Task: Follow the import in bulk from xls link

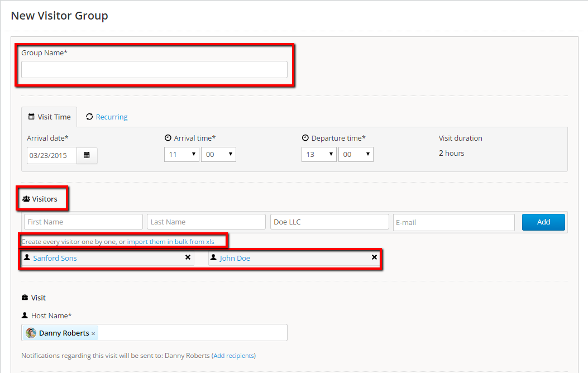Action: 170,242
